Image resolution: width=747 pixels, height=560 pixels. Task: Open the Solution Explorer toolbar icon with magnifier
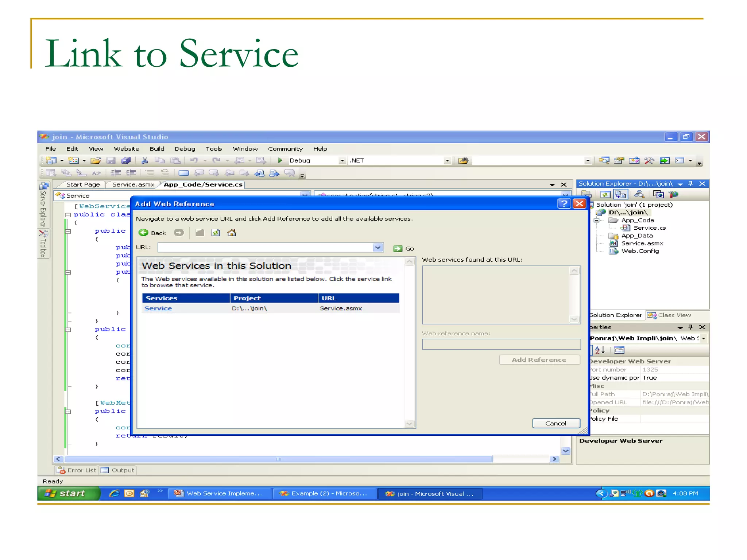coord(604,161)
